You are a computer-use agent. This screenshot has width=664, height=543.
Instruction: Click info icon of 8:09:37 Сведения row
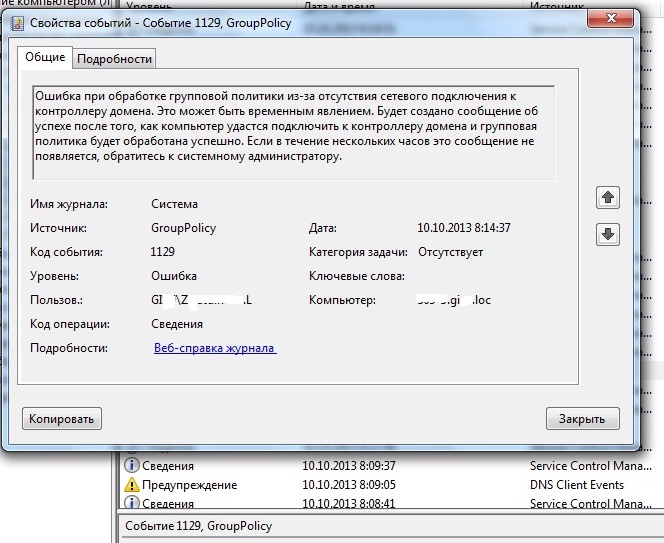pyautogui.click(x=131, y=465)
